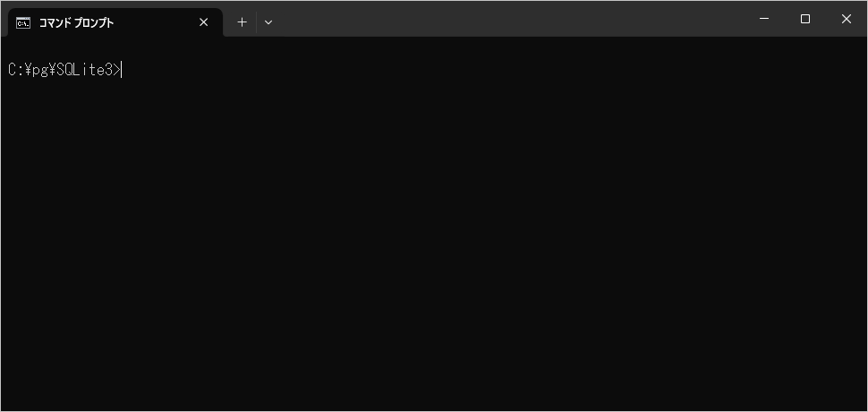This screenshot has height=412, width=868.
Task: Open a new tab with the plus button
Action: [242, 22]
